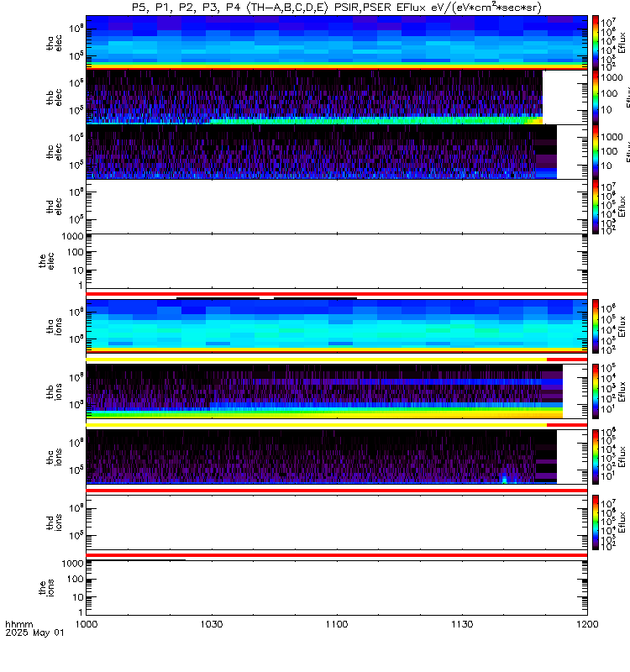
Task: Select the 'tha ions' y-axis label
Action: 55,326
